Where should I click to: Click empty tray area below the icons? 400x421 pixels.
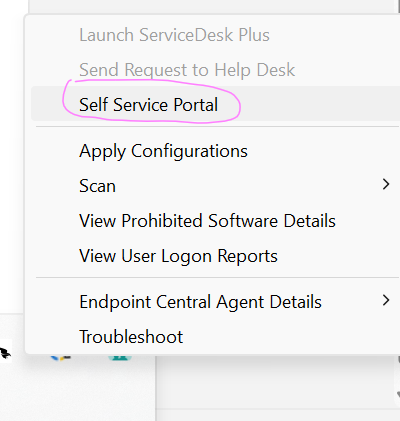click(77, 392)
